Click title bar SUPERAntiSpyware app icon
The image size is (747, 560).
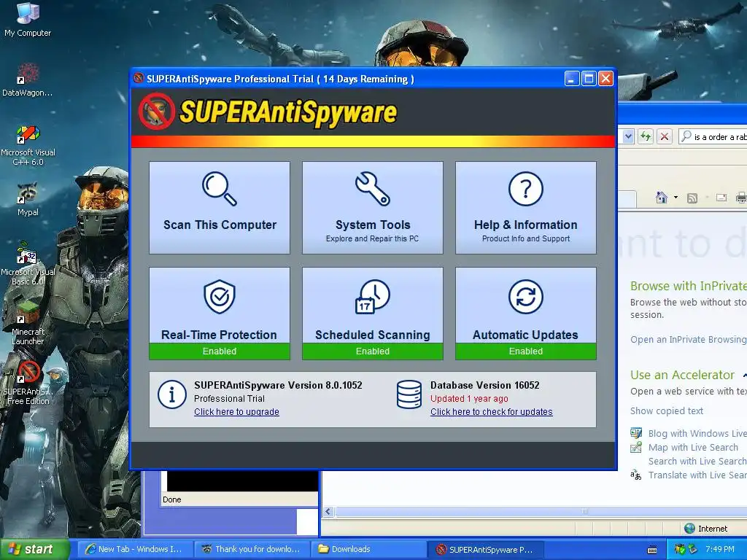pyautogui.click(x=139, y=79)
